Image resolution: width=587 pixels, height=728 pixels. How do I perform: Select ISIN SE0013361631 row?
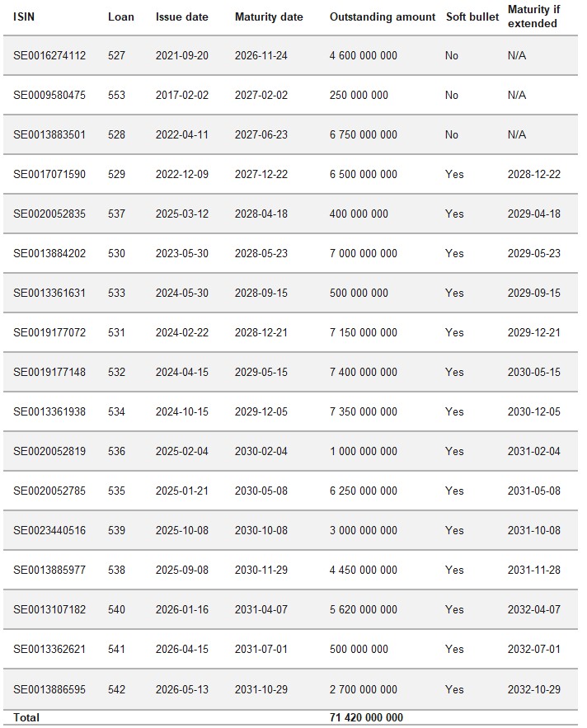point(290,293)
